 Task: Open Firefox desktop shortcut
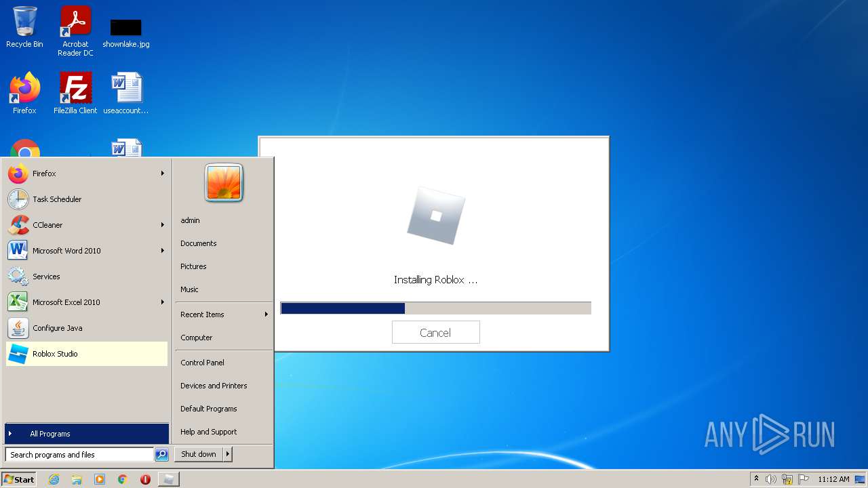click(x=24, y=93)
